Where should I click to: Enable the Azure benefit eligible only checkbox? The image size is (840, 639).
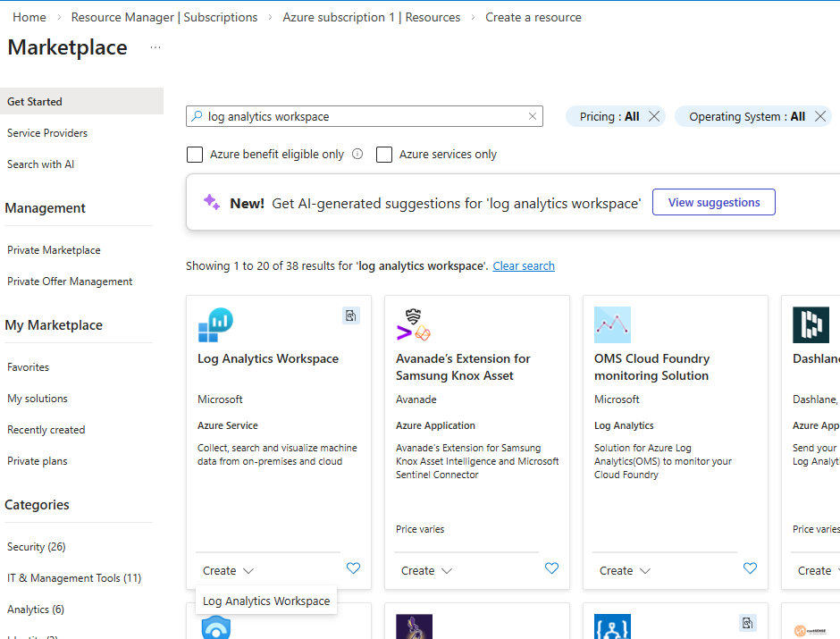coord(195,154)
